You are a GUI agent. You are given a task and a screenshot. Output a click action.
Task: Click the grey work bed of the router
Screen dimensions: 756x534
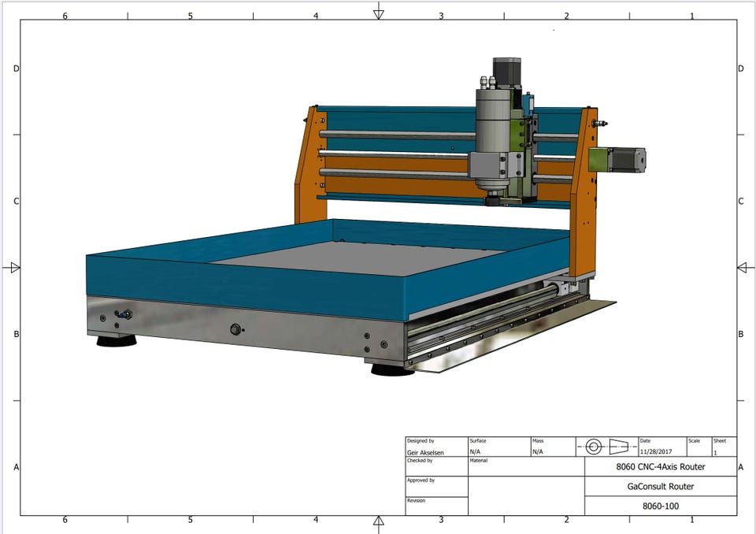[357, 259]
